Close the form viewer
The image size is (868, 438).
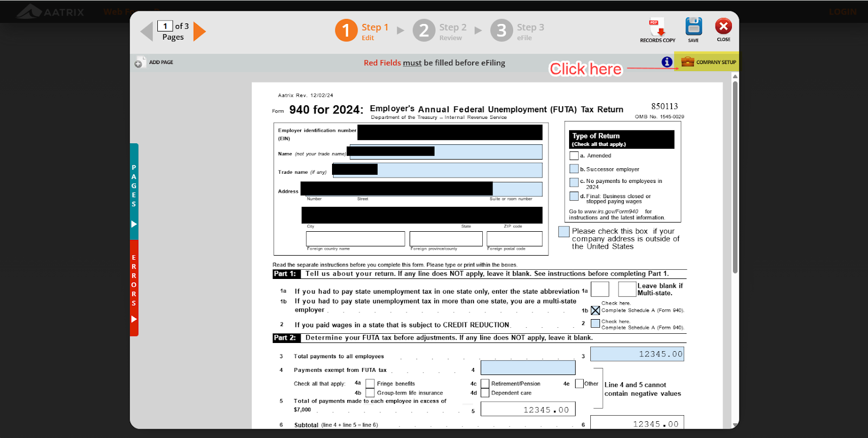tap(723, 30)
